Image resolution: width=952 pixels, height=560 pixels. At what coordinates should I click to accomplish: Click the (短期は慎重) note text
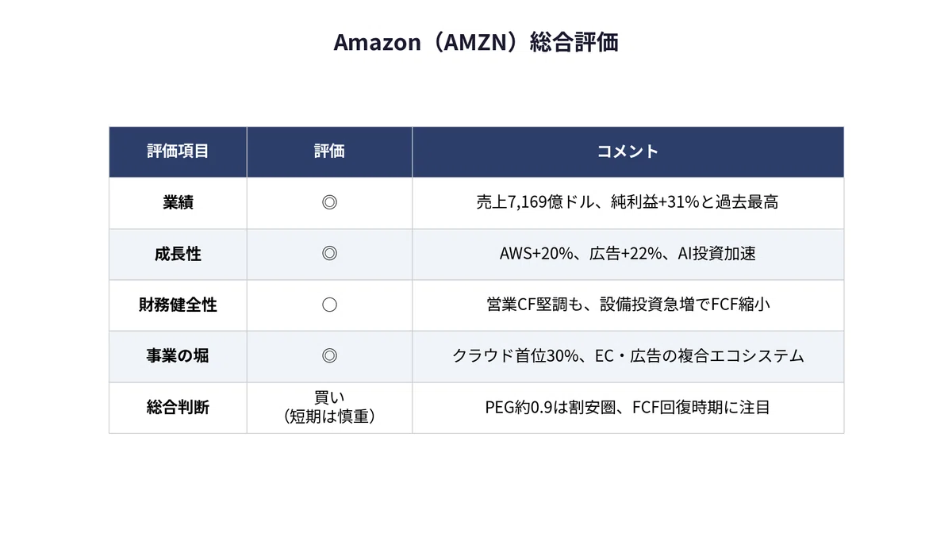click(329, 416)
